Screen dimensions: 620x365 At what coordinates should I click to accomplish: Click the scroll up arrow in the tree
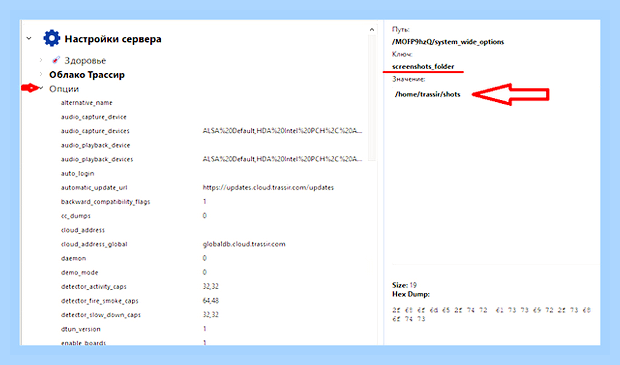[x=372, y=29]
